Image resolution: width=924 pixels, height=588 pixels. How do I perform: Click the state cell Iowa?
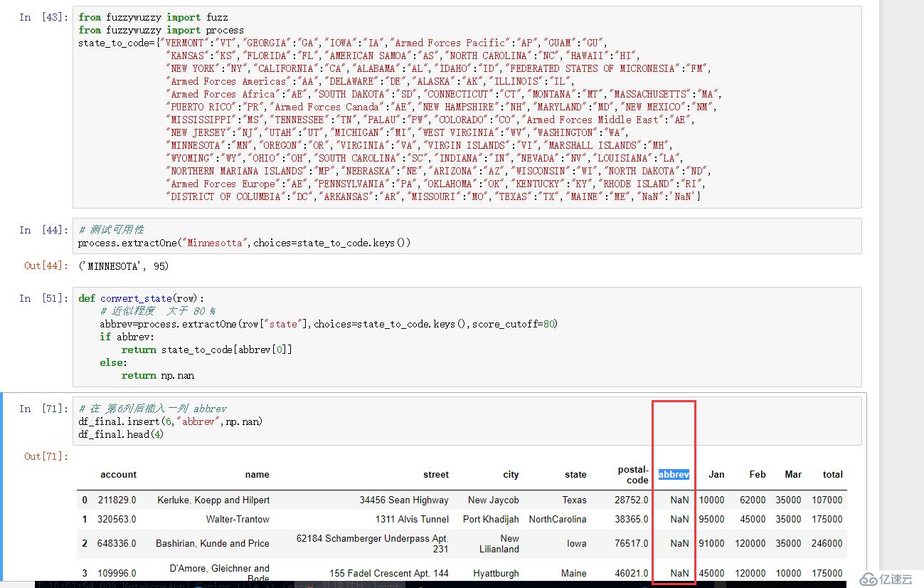coord(577,543)
